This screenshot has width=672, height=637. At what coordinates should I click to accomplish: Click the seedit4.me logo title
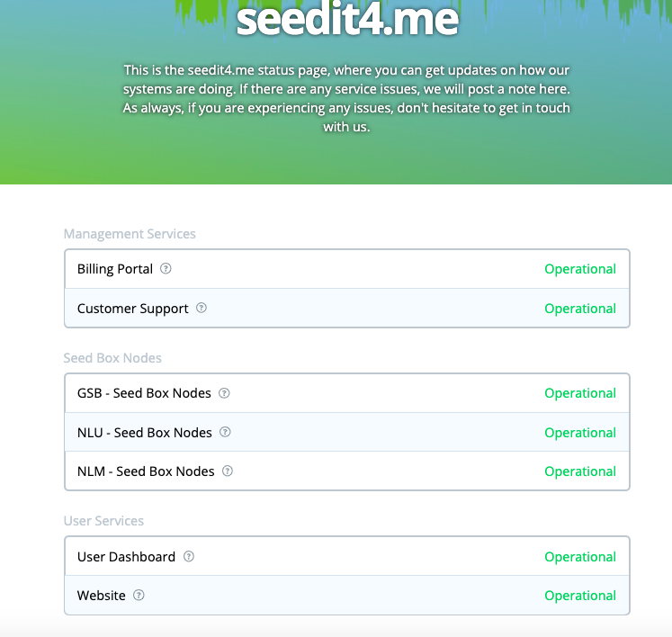[347, 19]
